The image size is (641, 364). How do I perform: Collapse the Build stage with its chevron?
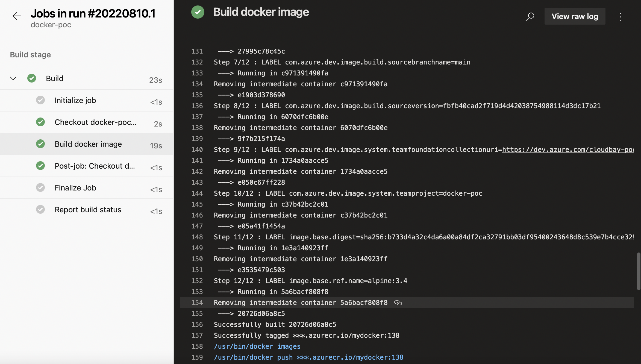13,78
